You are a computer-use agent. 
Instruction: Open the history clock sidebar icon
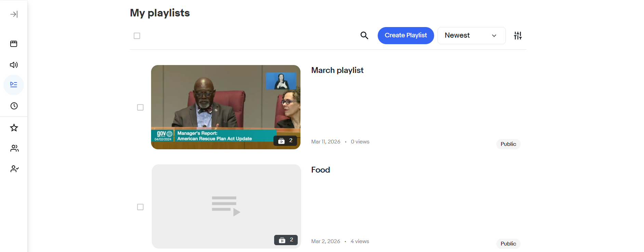pos(14,106)
